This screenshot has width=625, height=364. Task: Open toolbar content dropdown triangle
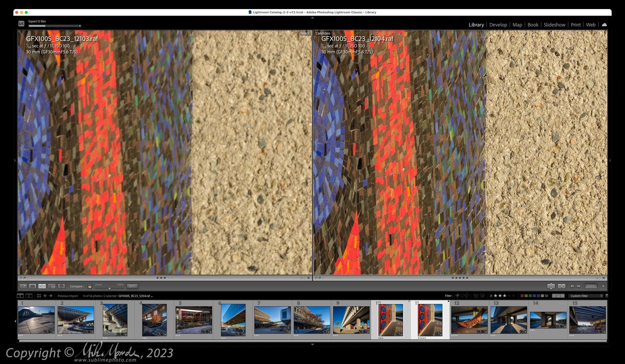(603, 287)
